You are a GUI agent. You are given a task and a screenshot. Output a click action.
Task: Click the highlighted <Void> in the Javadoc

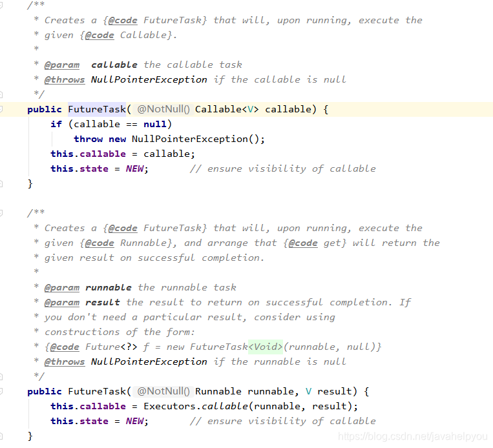pos(266,347)
